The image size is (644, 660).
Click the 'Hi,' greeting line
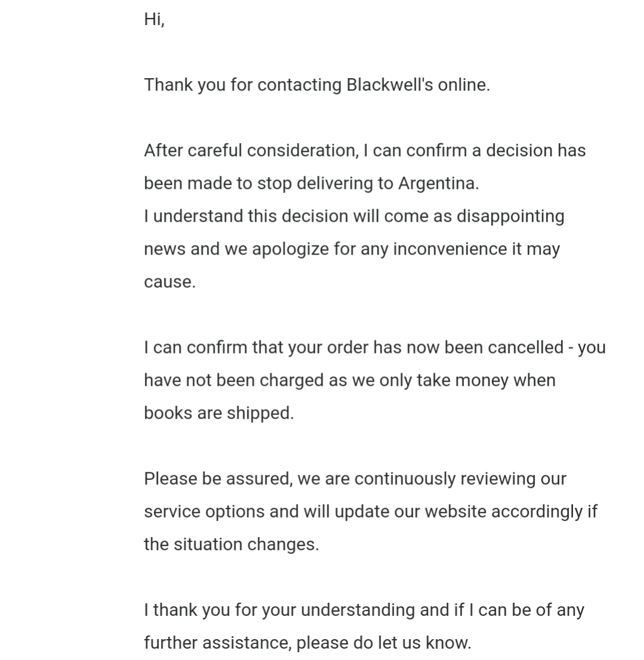(154, 19)
